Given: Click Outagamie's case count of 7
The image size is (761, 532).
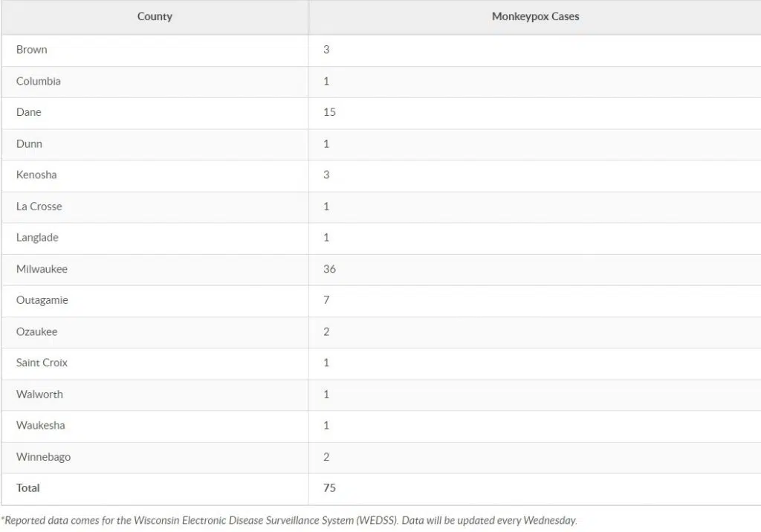Looking at the screenshot, I should [327, 300].
